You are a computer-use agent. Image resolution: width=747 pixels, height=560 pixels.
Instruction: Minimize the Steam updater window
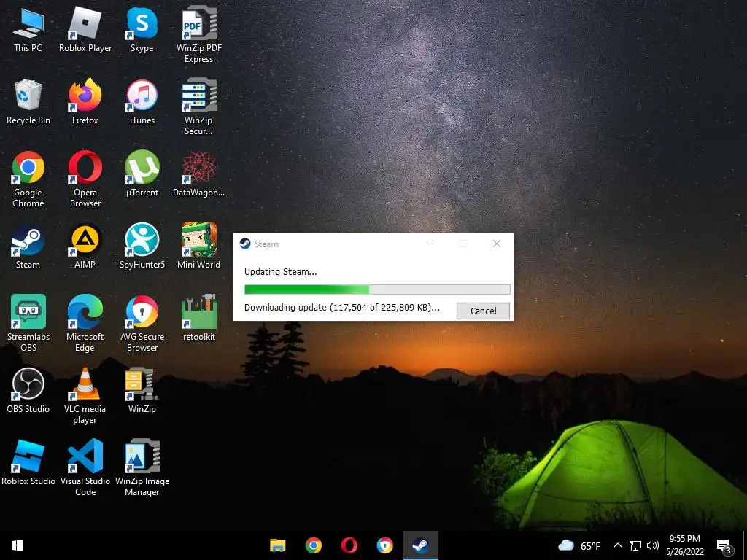(x=430, y=244)
